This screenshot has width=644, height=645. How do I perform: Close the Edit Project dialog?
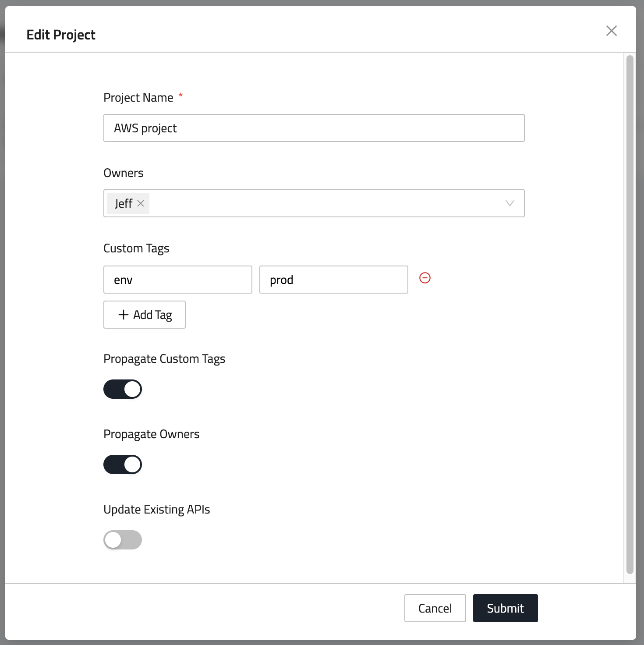(x=611, y=31)
